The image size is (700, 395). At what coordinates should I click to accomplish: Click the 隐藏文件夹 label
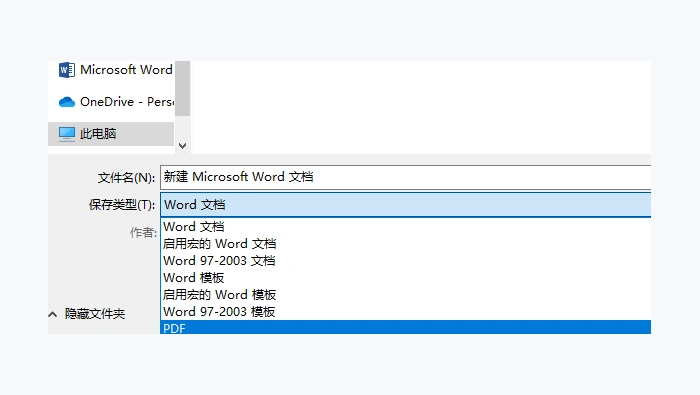tap(95, 314)
